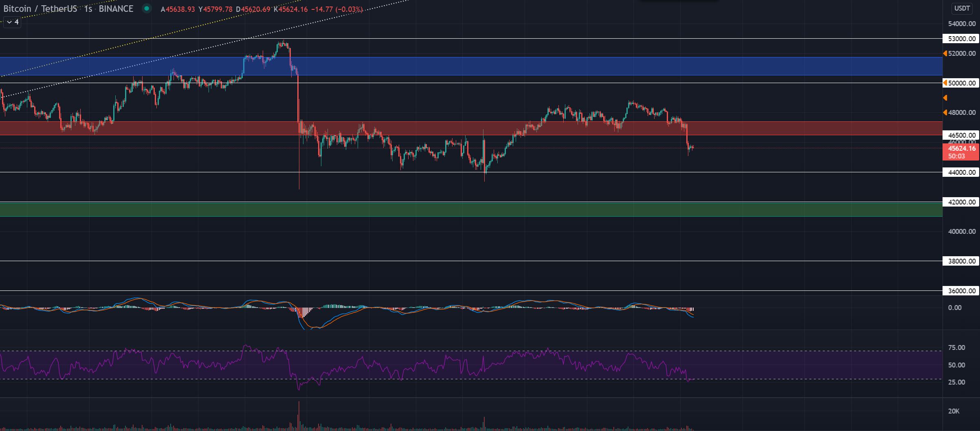The image size is (980, 431).
Task: Click the 38000.00 horizontal line price label
Action: (x=961, y=261)
